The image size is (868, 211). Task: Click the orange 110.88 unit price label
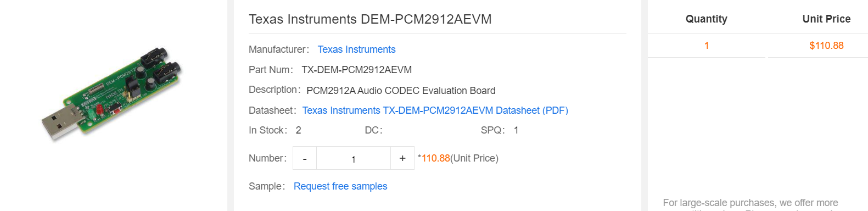[x=435, y=158]
